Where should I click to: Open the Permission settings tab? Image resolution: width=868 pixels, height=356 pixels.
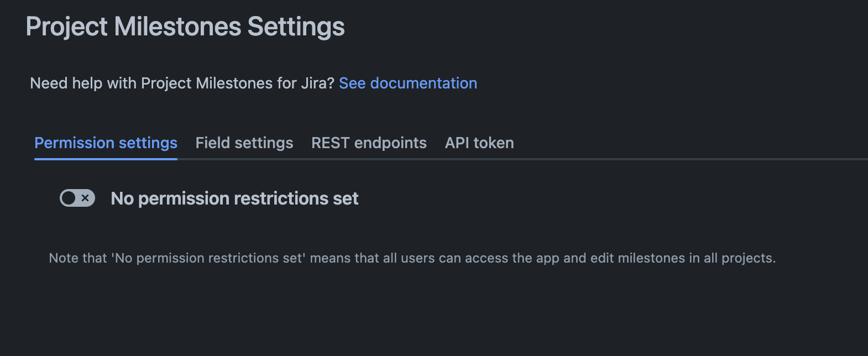pos(106,143)
